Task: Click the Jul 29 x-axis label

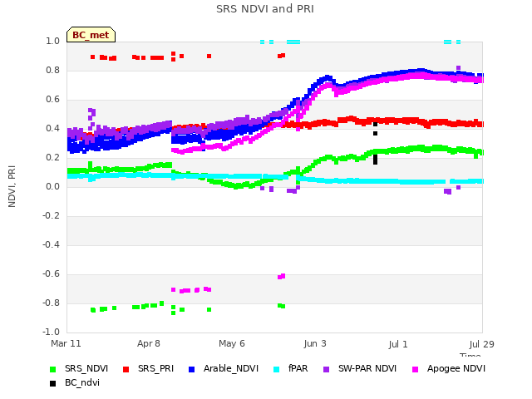Action: [x=482, y=344]
